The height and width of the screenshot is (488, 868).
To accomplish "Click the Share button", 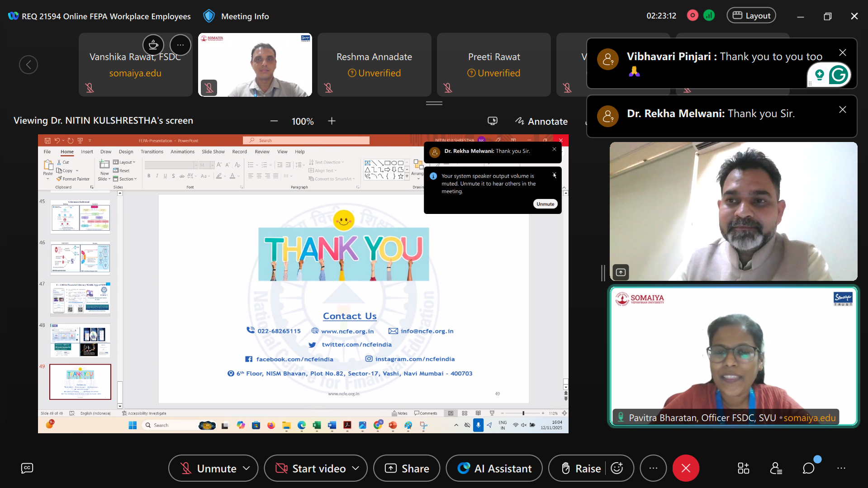I will click(x=407, y=468).
